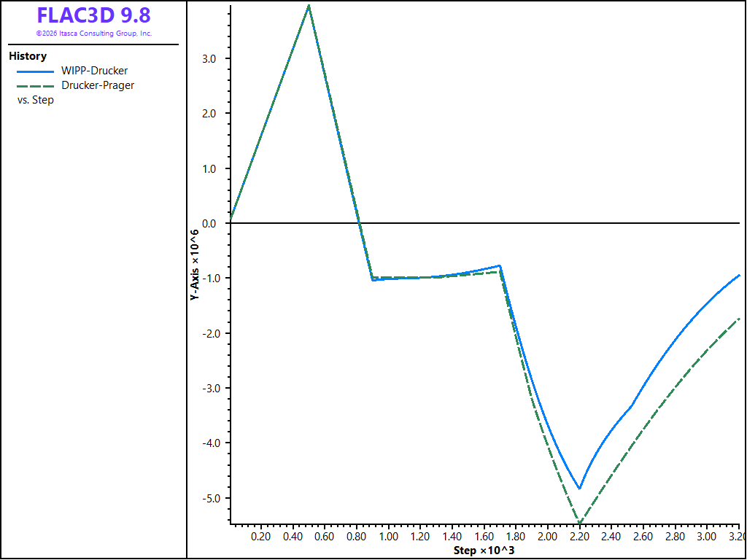Click the curve peak at top of plot

[x=309, y=6]
